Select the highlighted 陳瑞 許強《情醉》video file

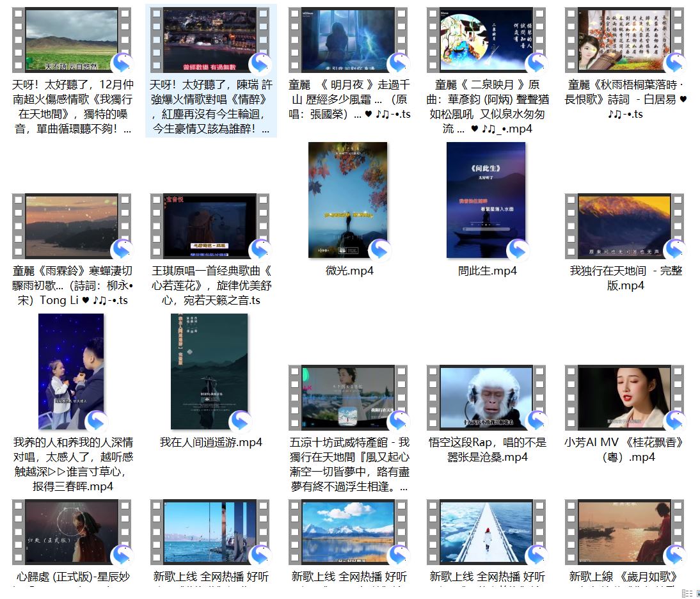[x=209, y=40]
